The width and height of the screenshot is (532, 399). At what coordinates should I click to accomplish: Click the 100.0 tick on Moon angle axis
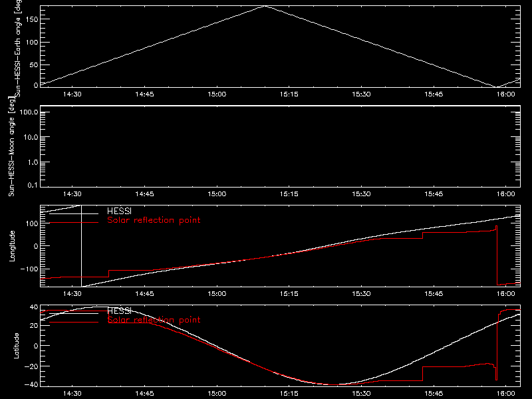point(29,112)
